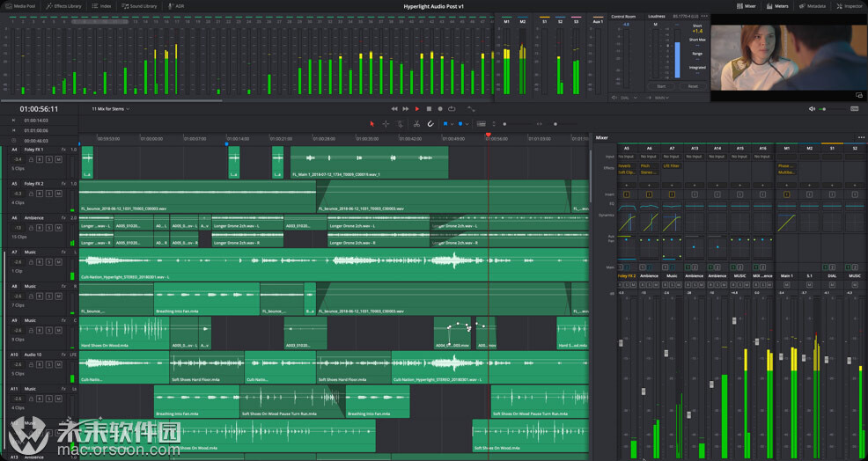Select the range selection crosshair tool
The height and width of the screenshot is (461, 868).
pyautogui.click(x=386, y=124)
